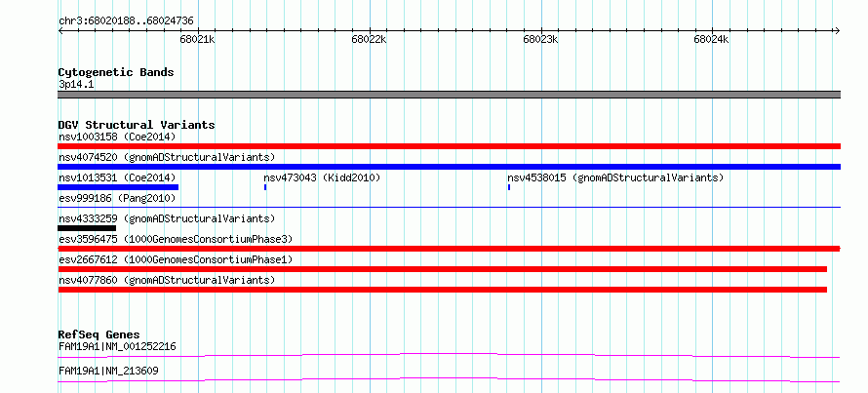Click the small nsv473043 variant marker
The image size is (868, 393).
point(265,187)
